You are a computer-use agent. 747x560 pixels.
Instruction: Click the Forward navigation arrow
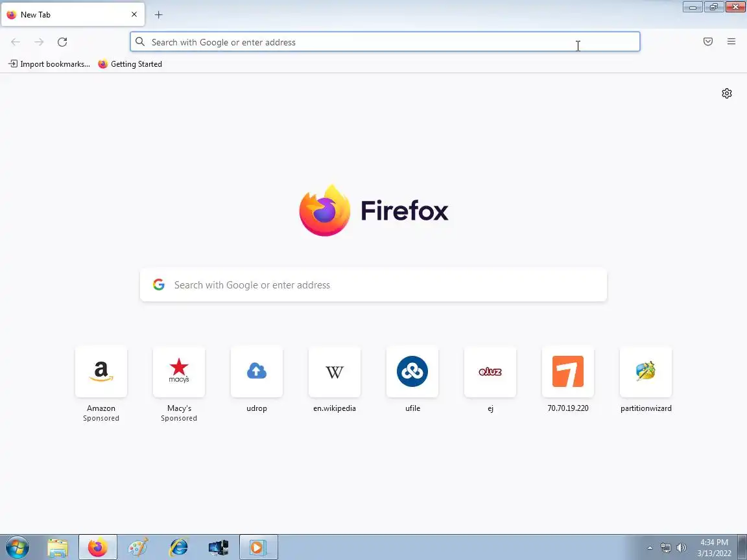(39, 42)
